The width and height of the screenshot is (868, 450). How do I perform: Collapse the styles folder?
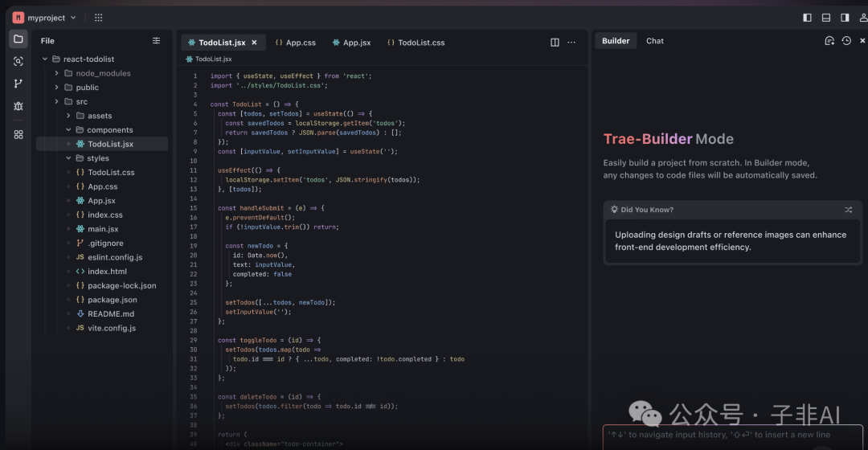[68, 157]
